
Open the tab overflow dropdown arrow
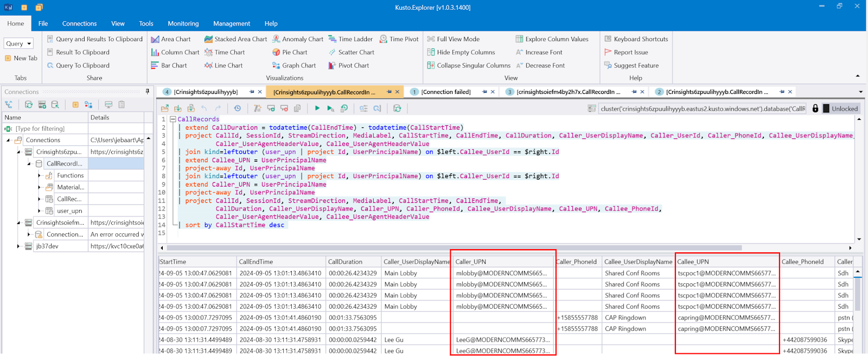tap(860, 92)
